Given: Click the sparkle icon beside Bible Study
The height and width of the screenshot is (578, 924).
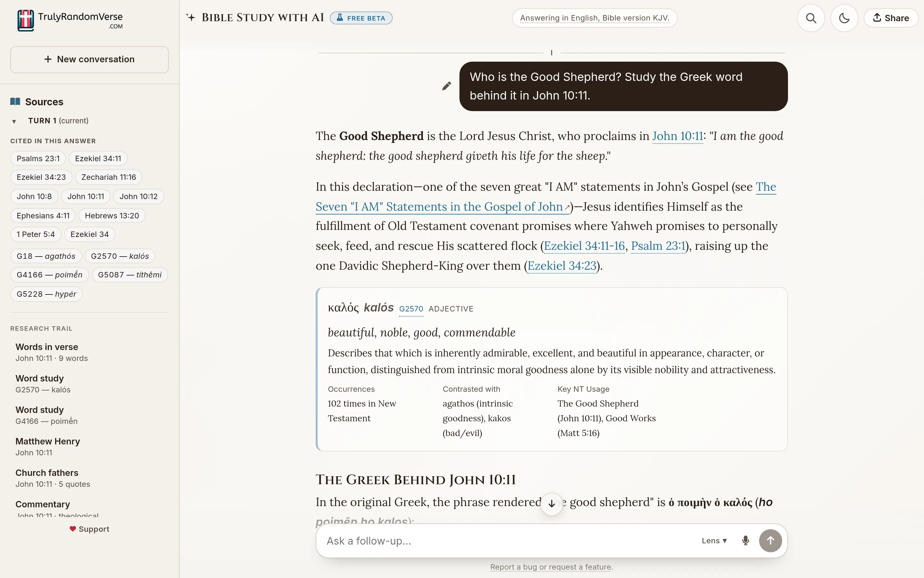Looking at the screenshot, I should [x=191, y=17].
